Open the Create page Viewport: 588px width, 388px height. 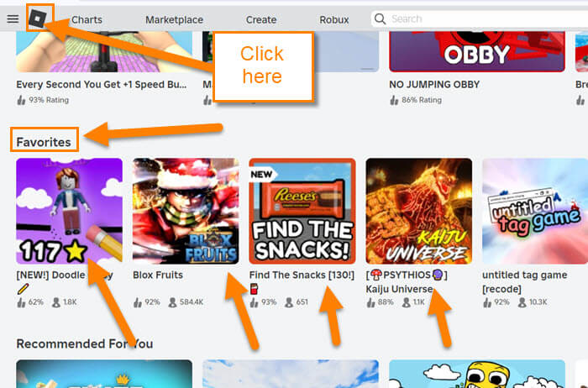pos(261,19)
